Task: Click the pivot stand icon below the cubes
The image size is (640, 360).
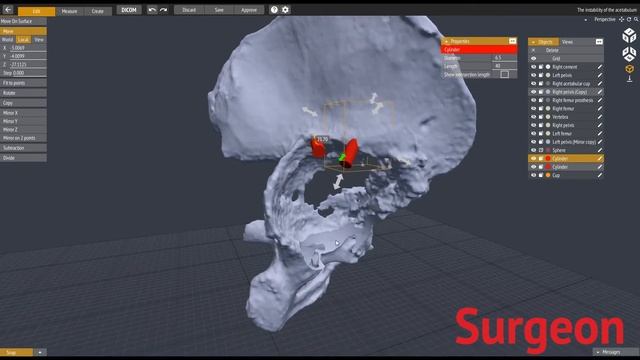Action: point(629,79)
